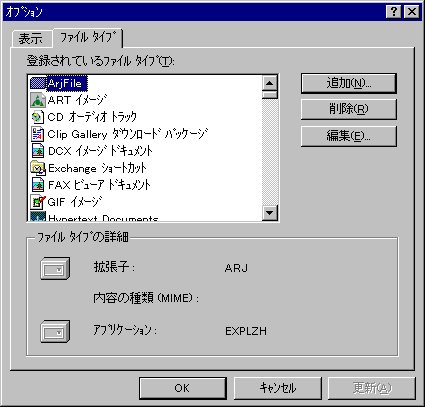The width and height of the screenshot is (425, 407).
Task: Select the CD オーディオ トラック icon
Action: pyautogui.click(x=38, y=117)
